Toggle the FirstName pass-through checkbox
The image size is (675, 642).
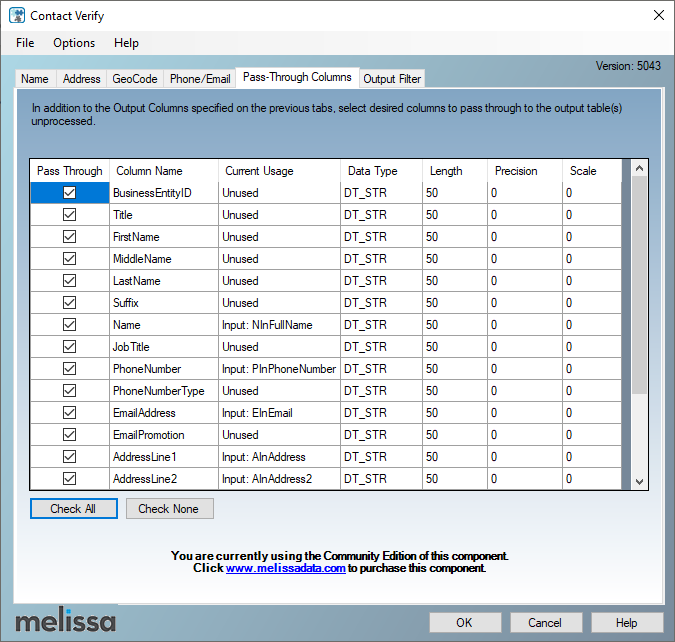tap(69, 236)
